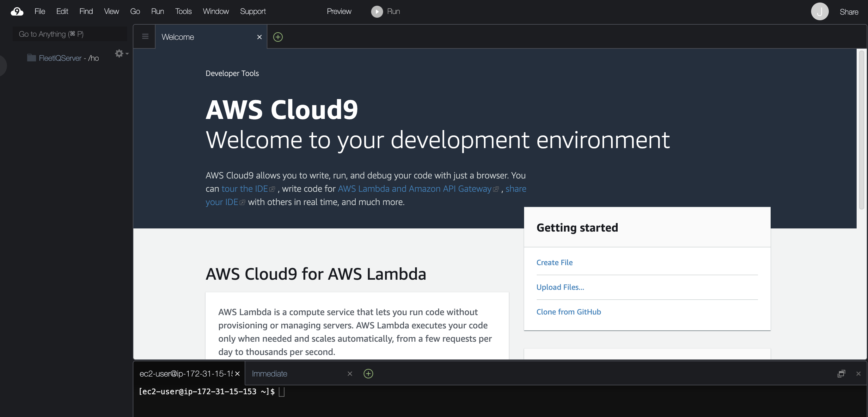Open the file tree settings gear dropdown

122,53
